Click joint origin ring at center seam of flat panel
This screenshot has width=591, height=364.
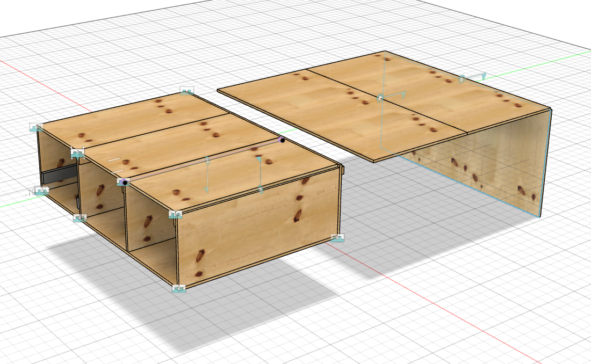pyautogui.click(x=380, y=98)
